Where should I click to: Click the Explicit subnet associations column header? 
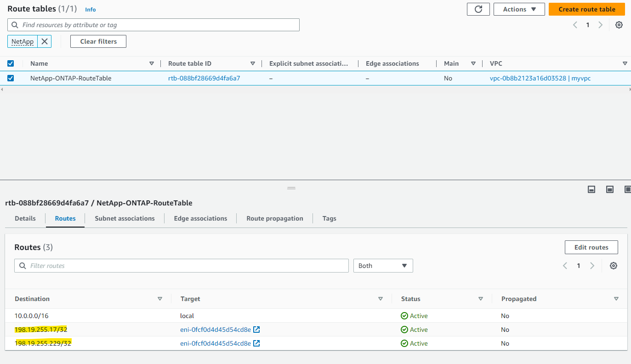click(309, 63)
